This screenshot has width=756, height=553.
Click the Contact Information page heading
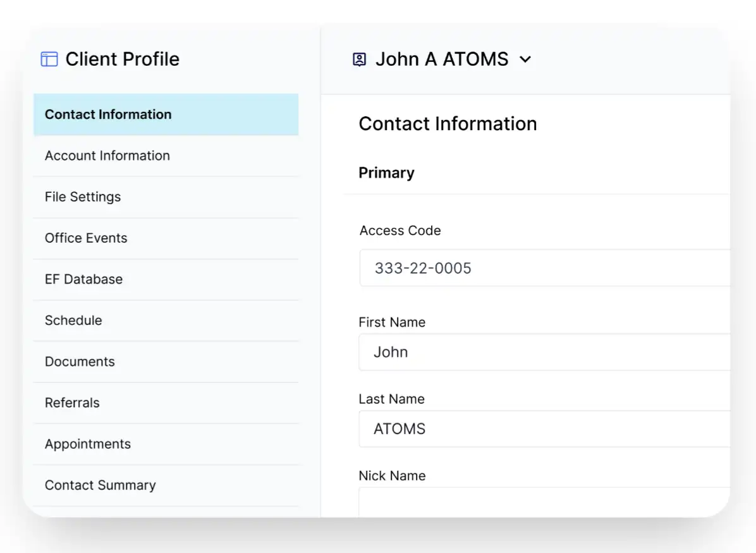(448, 124)
